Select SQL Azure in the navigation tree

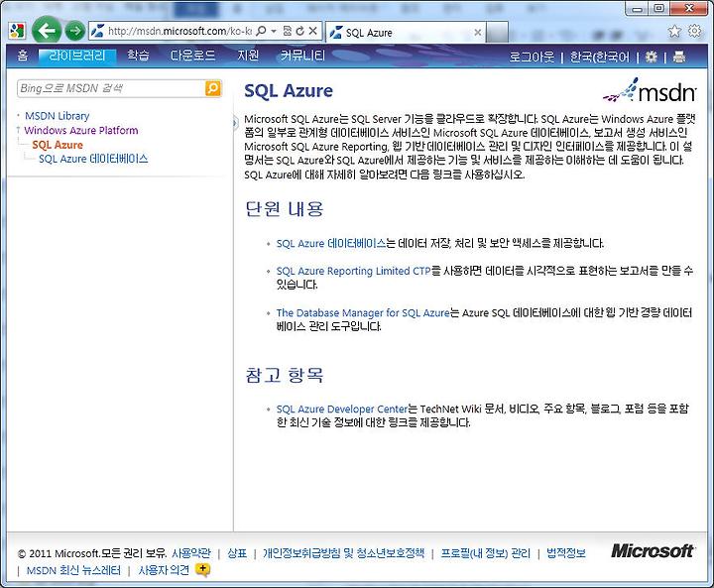click(x=58, y=145)
